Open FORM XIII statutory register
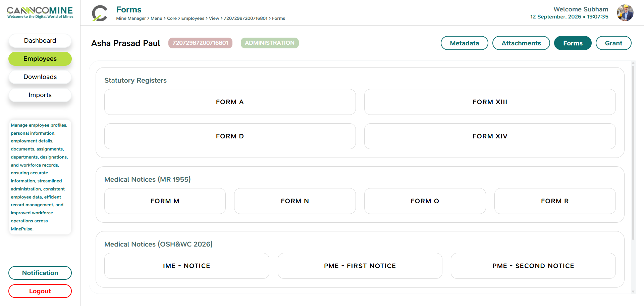644x306 pixels. 490,102
